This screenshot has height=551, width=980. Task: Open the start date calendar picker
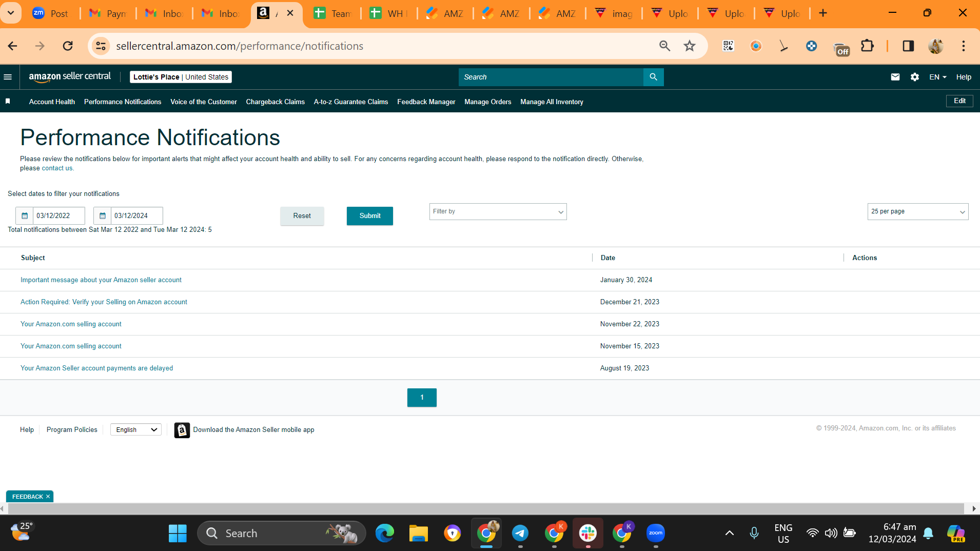pyautogui.click(x=24, y=216)
